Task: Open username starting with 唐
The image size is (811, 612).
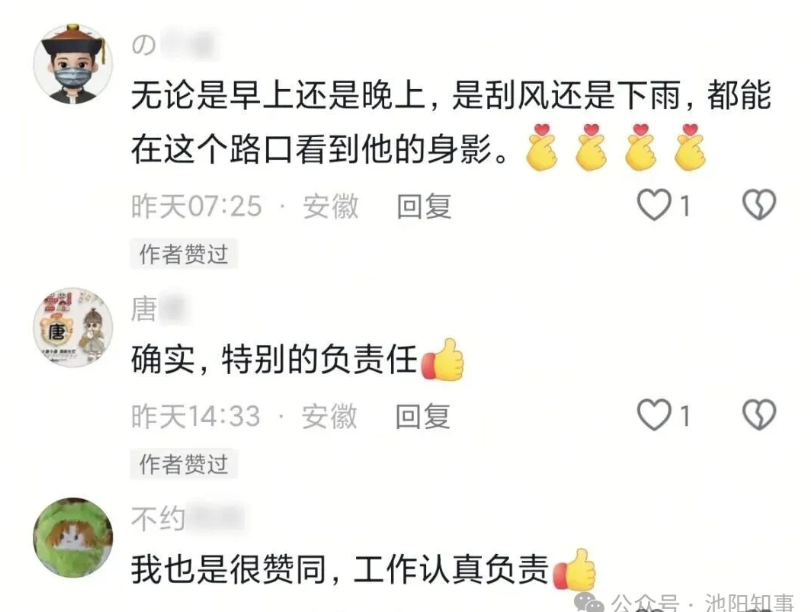Action: point(158,309)
